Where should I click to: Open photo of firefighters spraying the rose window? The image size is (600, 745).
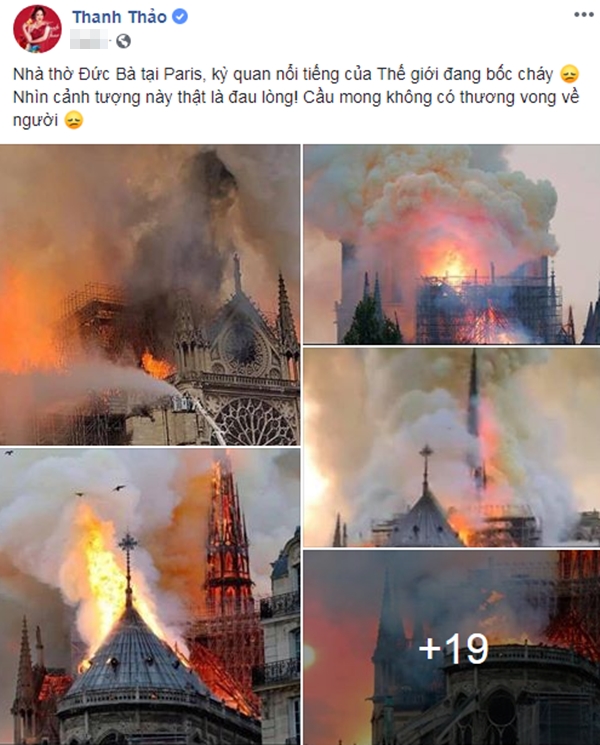click(150, 295)
